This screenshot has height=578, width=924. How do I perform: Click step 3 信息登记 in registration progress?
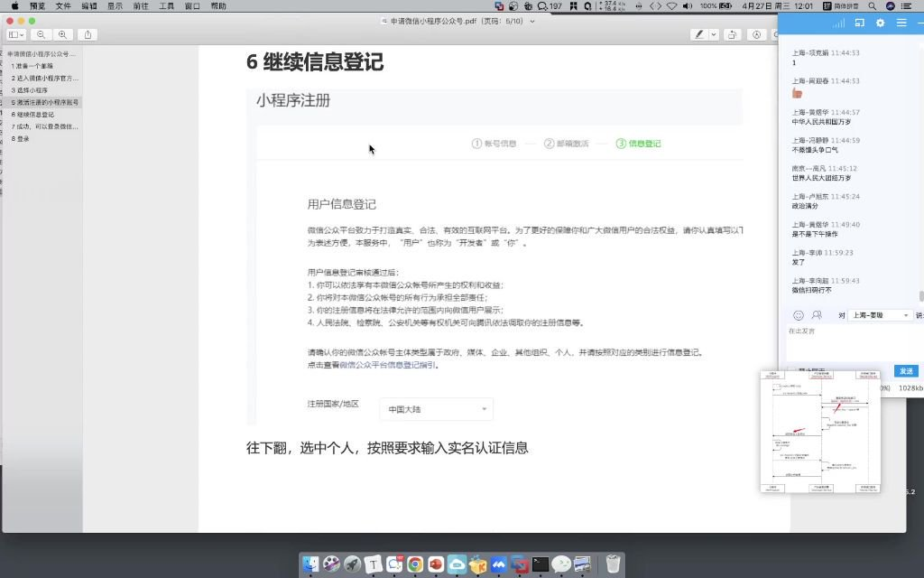point(638,144)
